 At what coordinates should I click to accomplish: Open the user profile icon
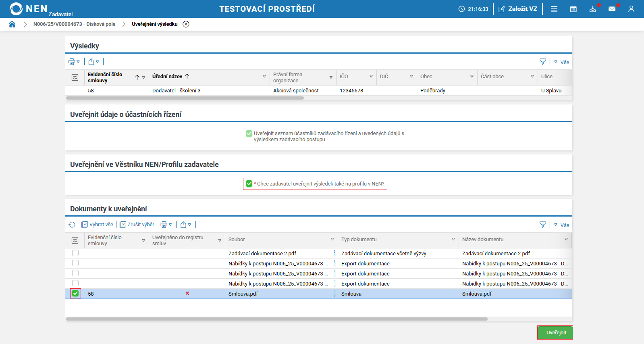631,9
